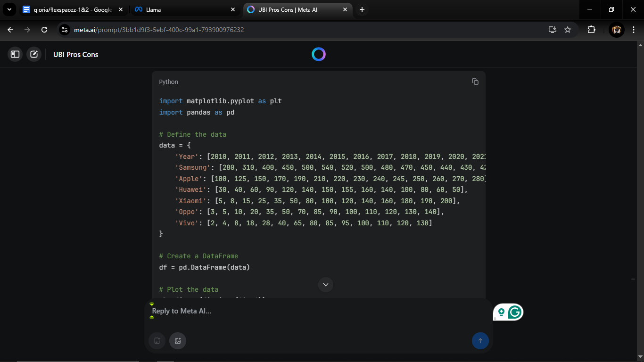Send the message with the arrow button
This screenshot has height=362, width=644.
click(480, 341)
